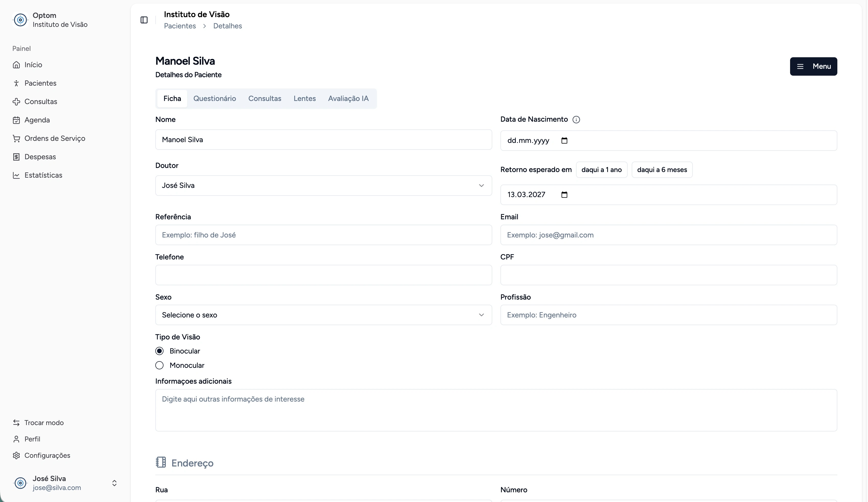Click the Estatísticas chart icon
868x502 pixels.
[x=16, y=175]
